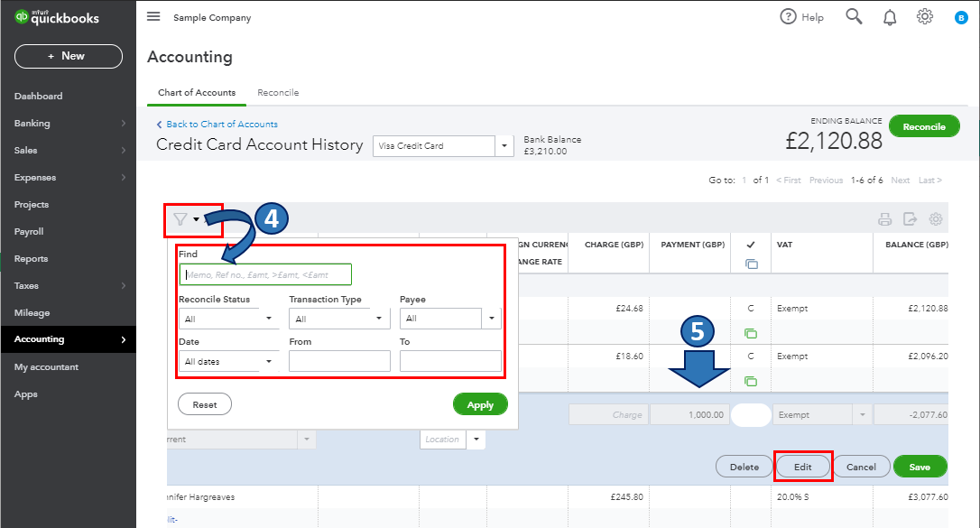Screen dimensions: 980x528
Task: Open the Location dropdown arrow
Action: 476,440
